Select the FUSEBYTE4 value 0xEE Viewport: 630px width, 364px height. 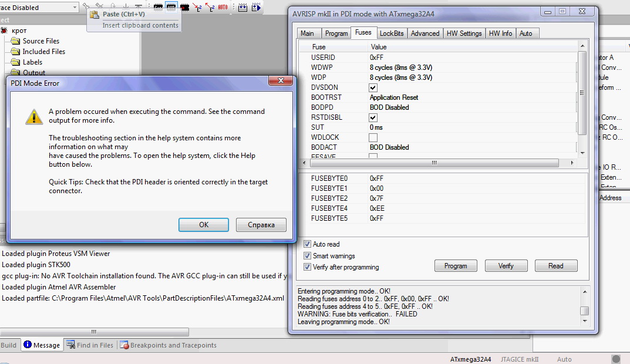point(378,208)
